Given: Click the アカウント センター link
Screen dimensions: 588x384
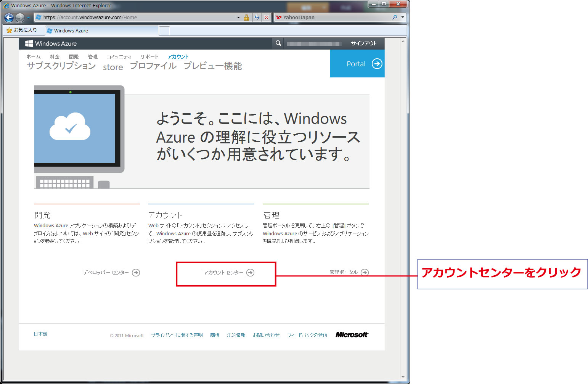Looking at the screenshot, I should pos(223,273).
